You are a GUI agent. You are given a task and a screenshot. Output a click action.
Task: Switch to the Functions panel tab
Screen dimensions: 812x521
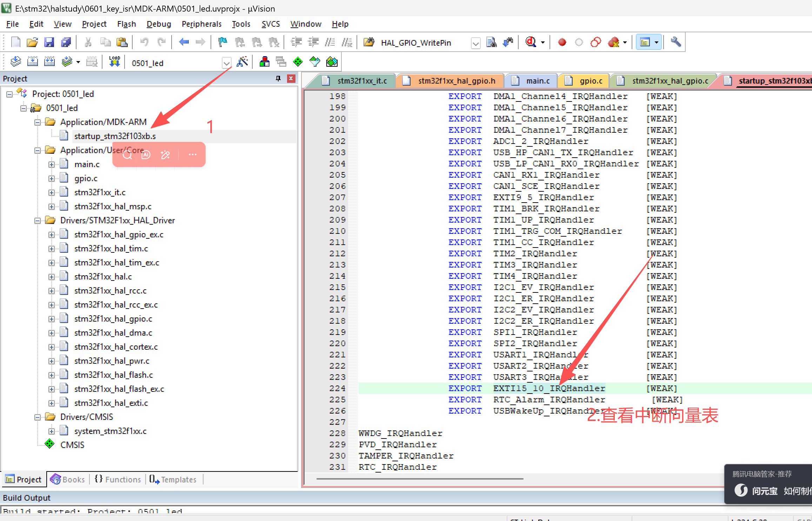(x=118, y=479)
